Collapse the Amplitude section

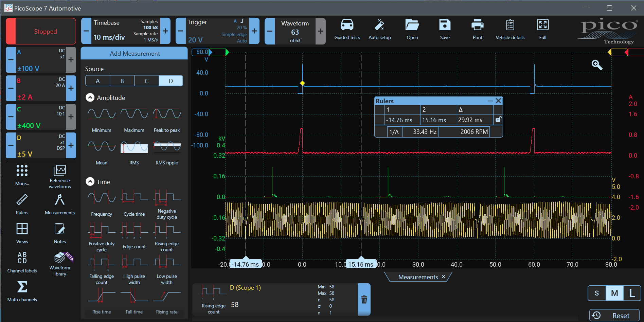(x=90, y=97)
